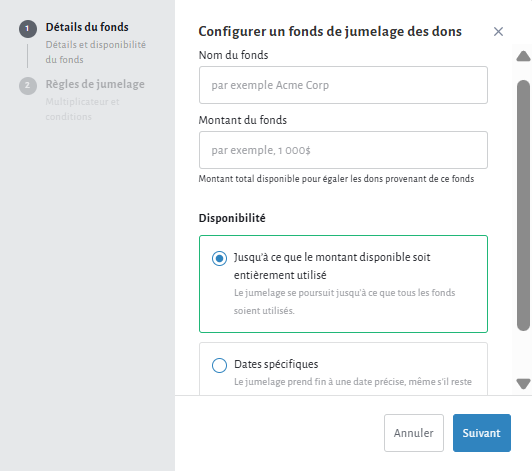The image size is (532, 471).
Task: Click the step 1 circle icon
Action: 28,29
